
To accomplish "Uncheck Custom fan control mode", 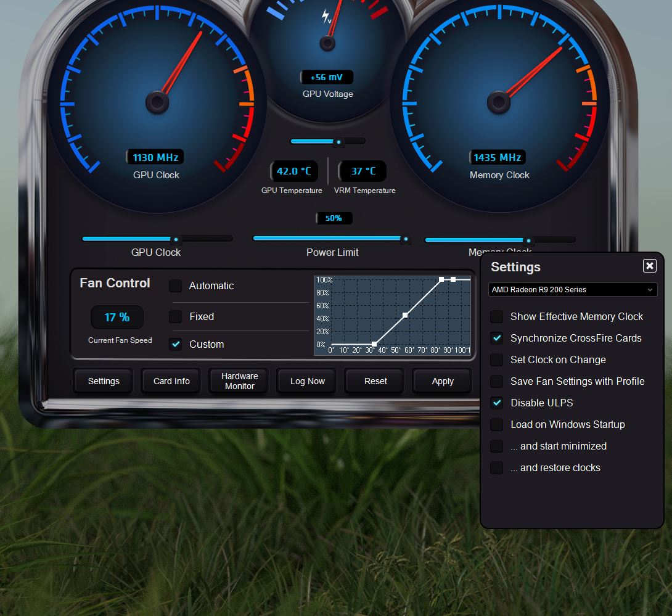I will (x=175, y=344).
